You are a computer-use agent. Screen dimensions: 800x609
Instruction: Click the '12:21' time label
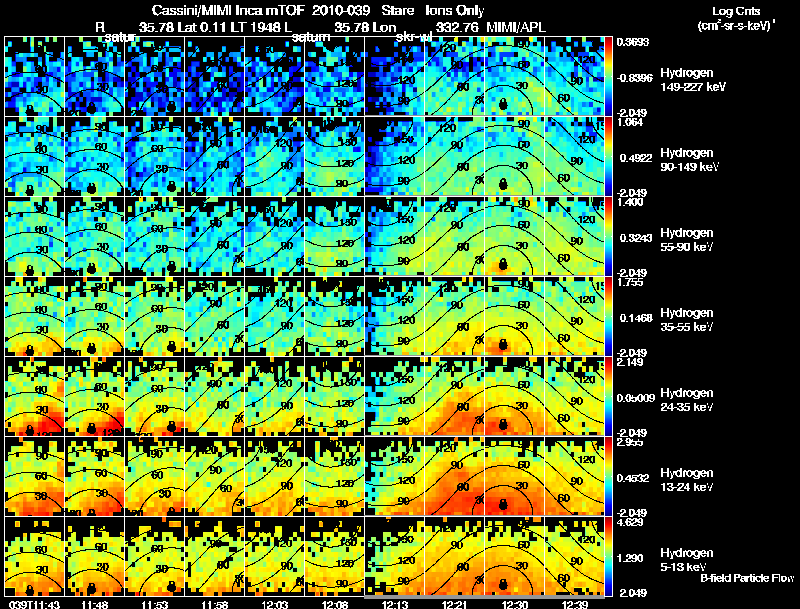pyautogui.click(x=455, y=604)
